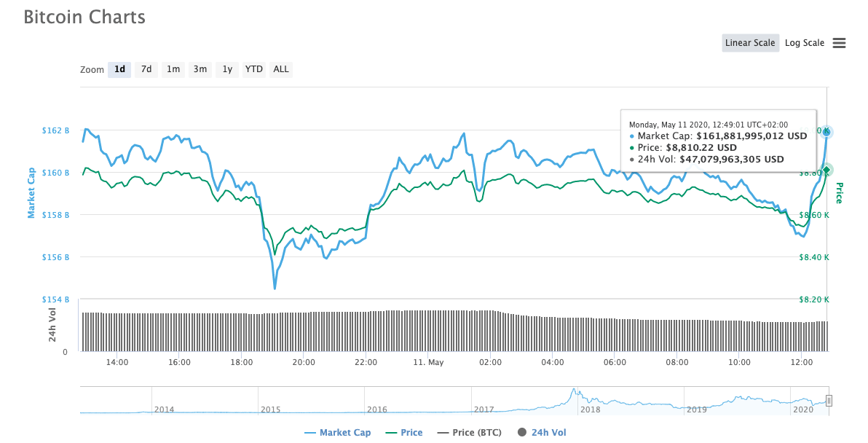The image size is (868, 443).
Task: Click the $8.20 K price axis label
Action: [x=814, y=299]
